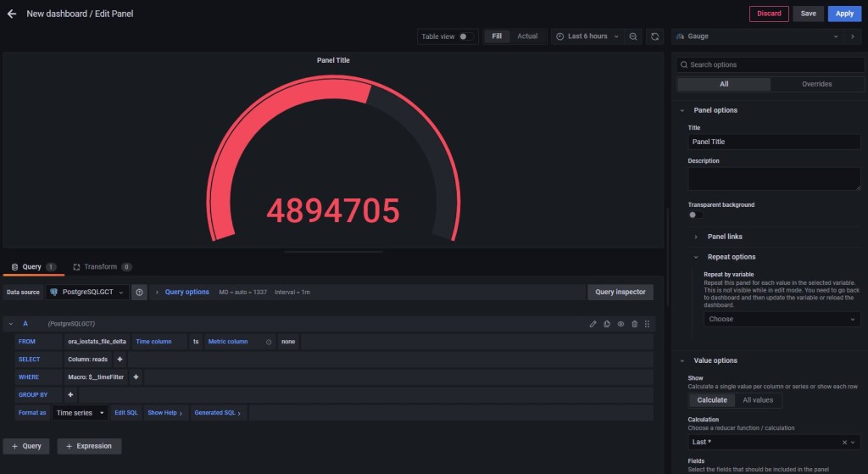Click the Apply button
Screen dimensions: 868x474
coord(844,14)
